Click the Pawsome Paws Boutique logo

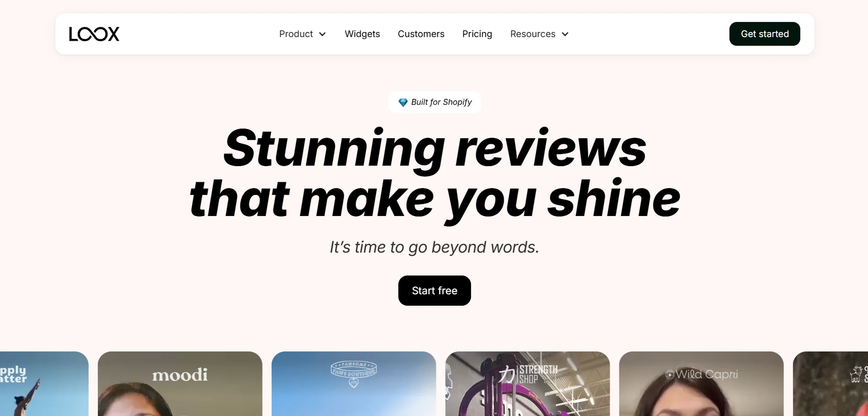354,374
